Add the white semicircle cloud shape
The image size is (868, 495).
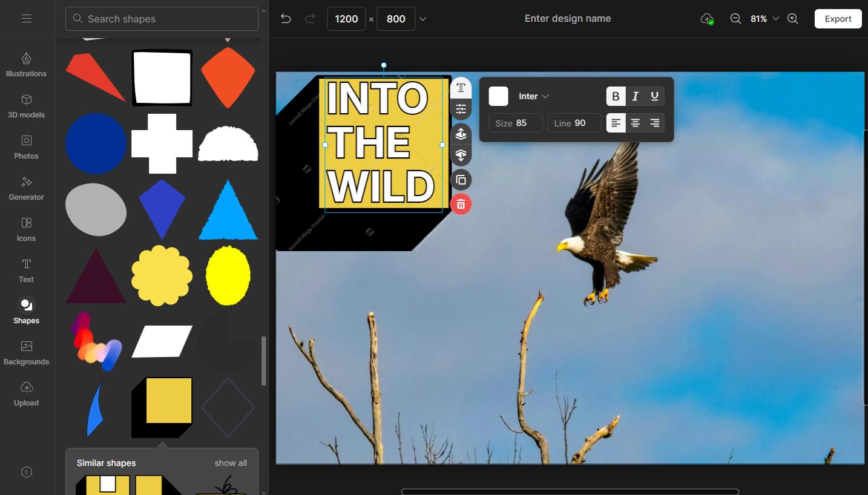coord(228,143)
